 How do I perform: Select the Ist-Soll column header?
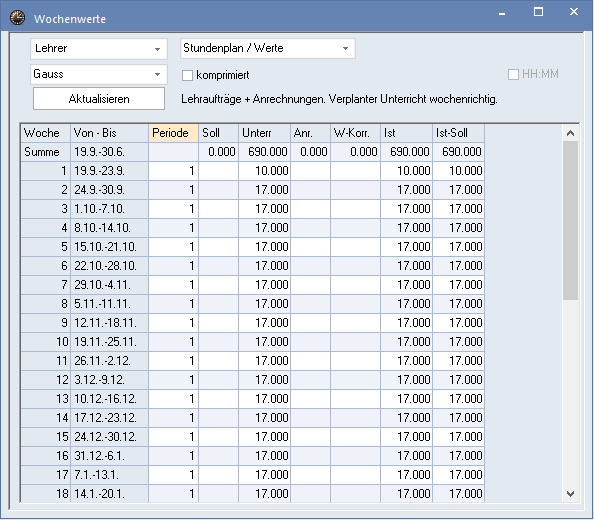point(458,133)
